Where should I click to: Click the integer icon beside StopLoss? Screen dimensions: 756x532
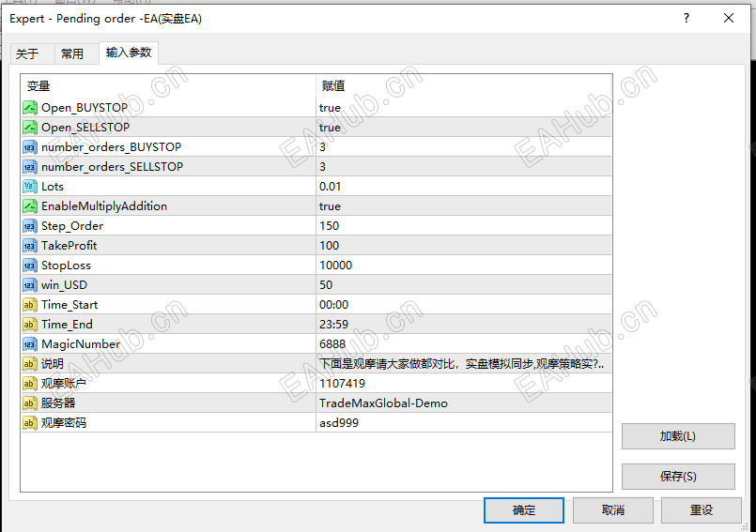point(30,266)
